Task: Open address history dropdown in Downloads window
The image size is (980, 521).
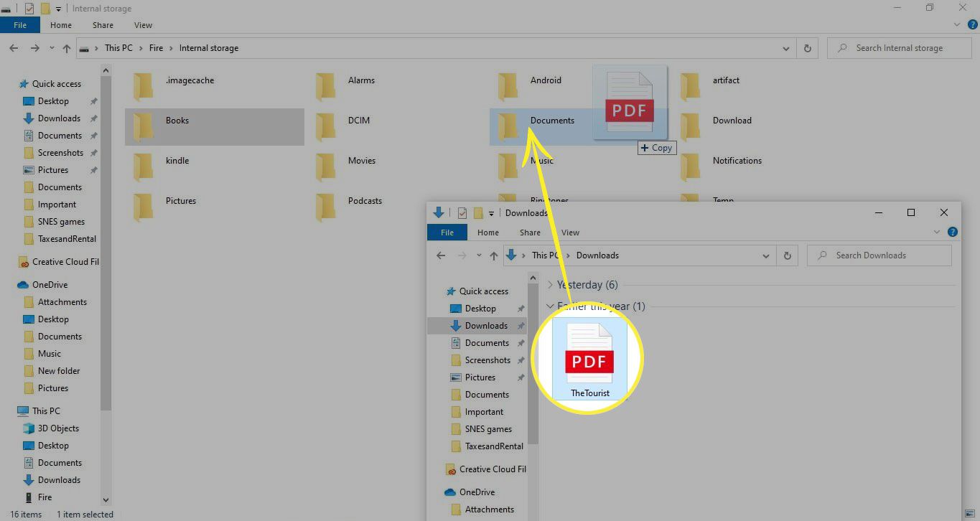Action: (x=766, y=255)
